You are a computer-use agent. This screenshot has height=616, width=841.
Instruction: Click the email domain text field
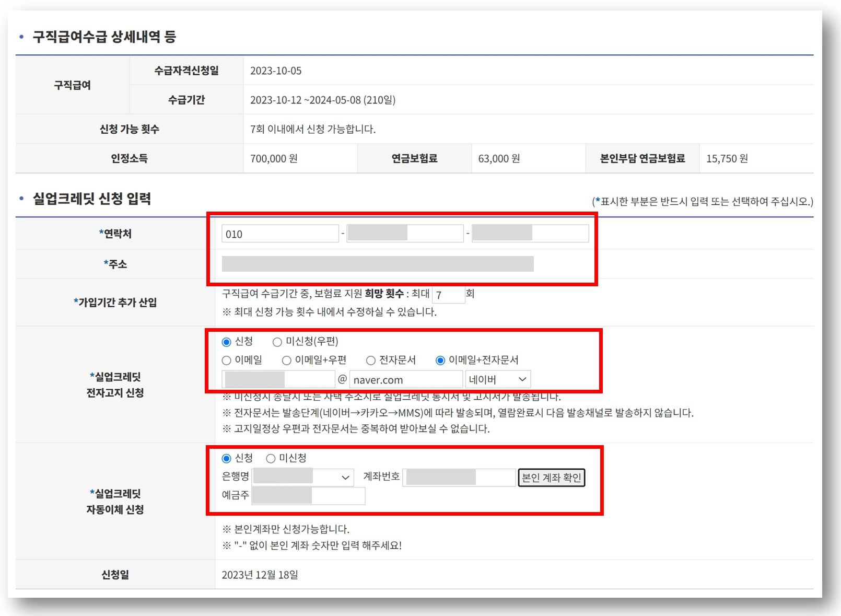pos(406,379)
